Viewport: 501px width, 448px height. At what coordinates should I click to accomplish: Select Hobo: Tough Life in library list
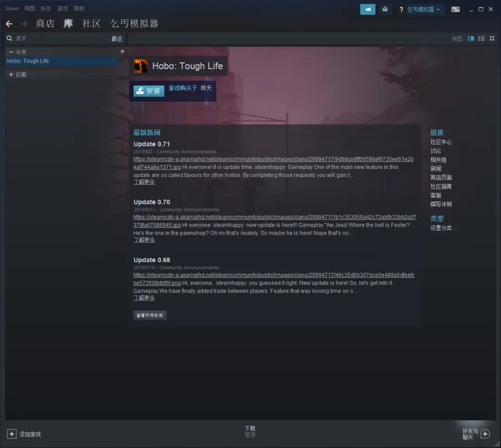(x=62, y=61)
